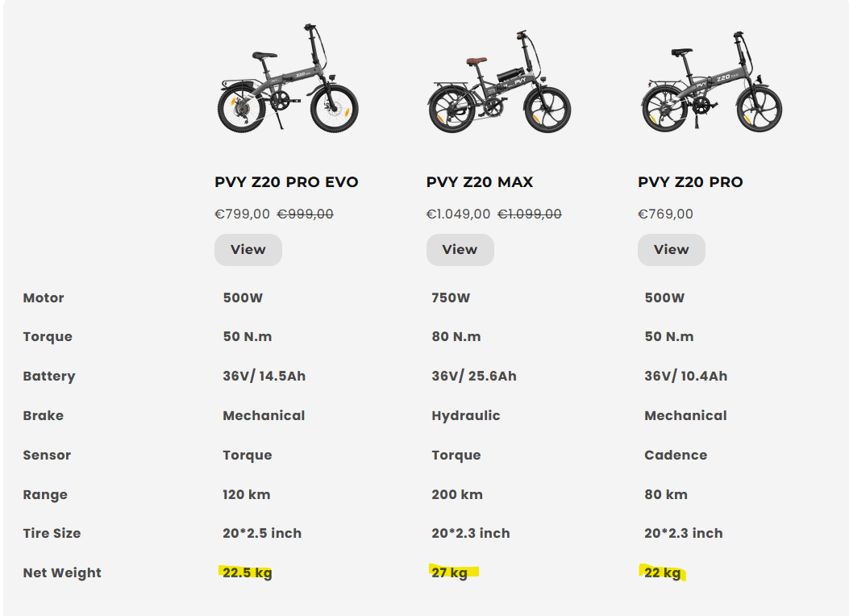Image resolution: width=849 pixels, height=616 pixels.
Task: Click the PVY Z20 PRO bike image
Action: pyautogui.click(x=711, y=81)
